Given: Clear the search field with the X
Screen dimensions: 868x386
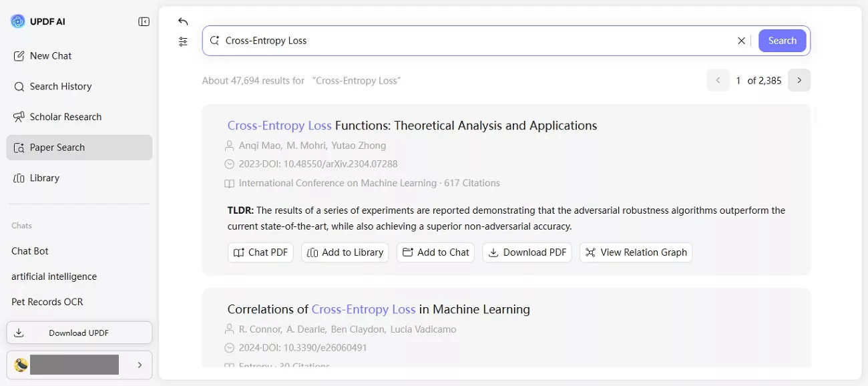Looking at the screenshot, I should [x=741, y=40].
